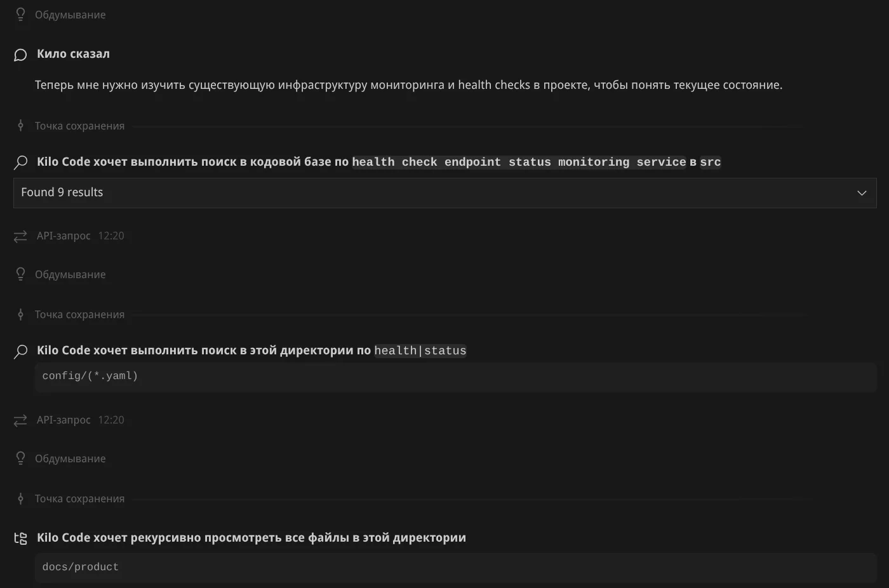This screenshot has height=588, width=889.
Task: Click the magnifier icon beside the health|status directory search
Action: 20,351
